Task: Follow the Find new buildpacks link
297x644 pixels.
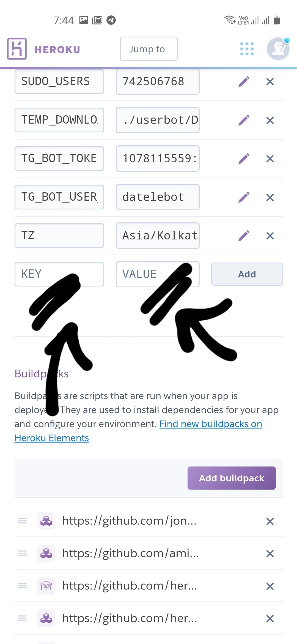Action: click(211, 424)
